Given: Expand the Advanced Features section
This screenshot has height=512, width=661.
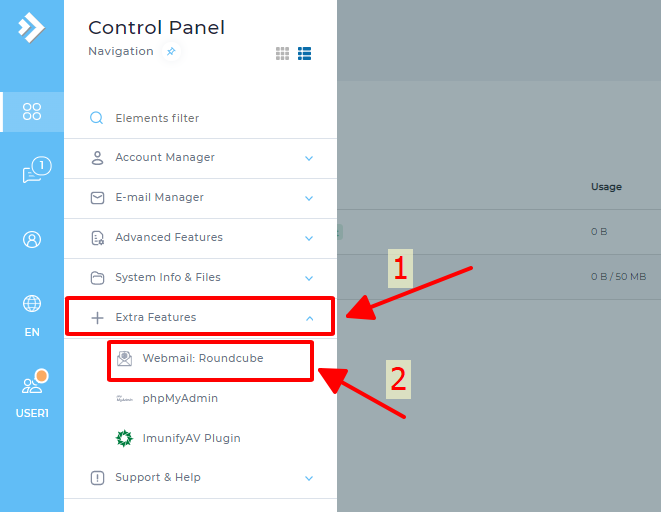Looking at the screenshot, I should pos(309,238).
